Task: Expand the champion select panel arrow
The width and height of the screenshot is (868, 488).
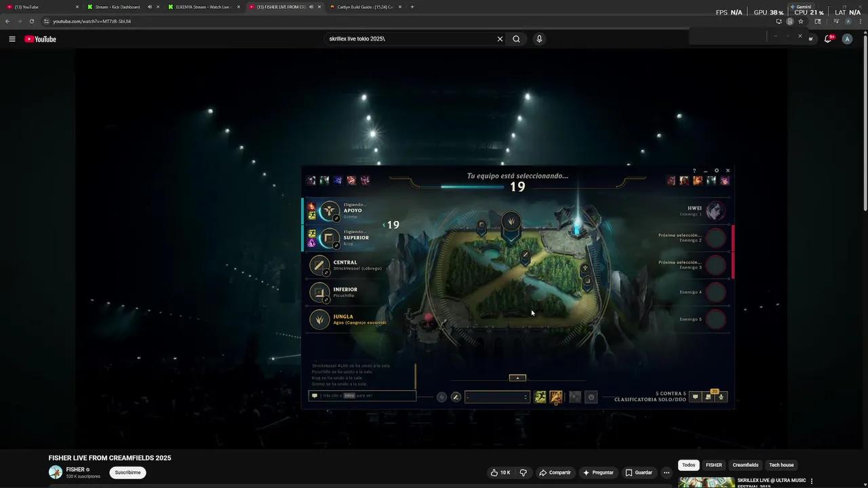Action: pos(517,378)
